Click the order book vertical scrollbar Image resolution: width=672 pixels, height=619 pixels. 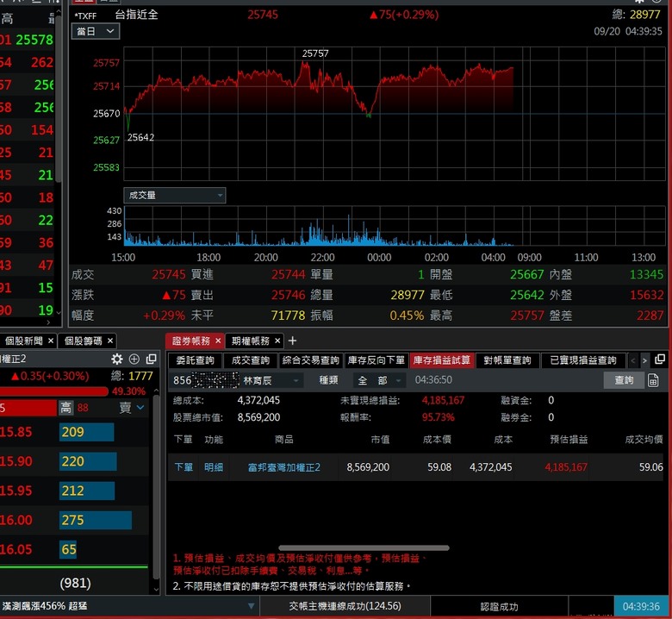(156, 489)
